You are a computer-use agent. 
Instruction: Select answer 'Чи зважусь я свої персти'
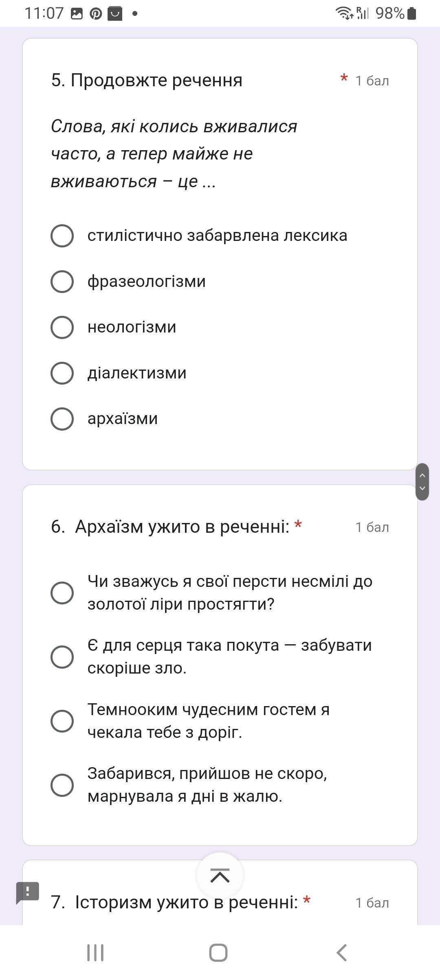coord(62,593)
